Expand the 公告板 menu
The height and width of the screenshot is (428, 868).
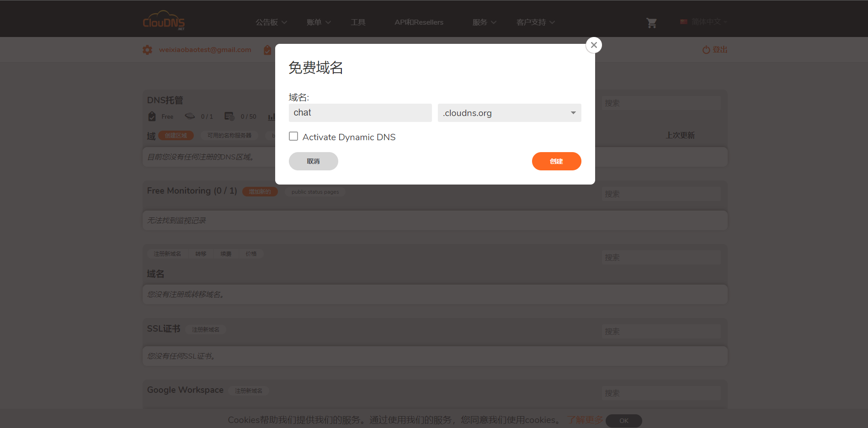click(x=271, y=22)
